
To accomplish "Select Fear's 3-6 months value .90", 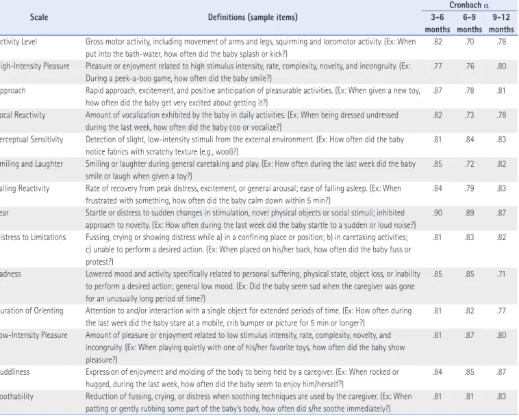I will 438,213.
